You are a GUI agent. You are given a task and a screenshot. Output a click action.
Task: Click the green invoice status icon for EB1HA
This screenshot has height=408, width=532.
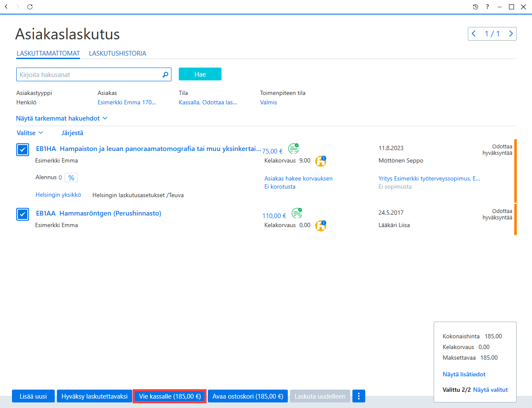pos(293,148)
